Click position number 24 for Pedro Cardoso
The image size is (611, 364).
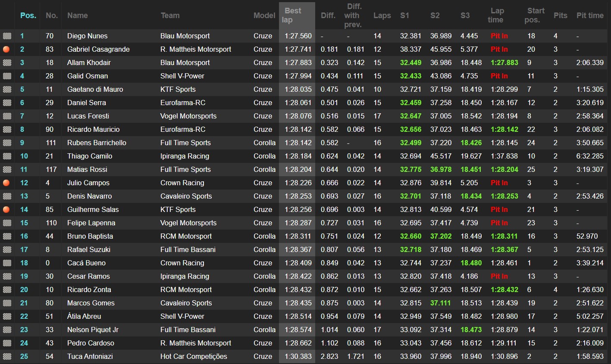24,343
